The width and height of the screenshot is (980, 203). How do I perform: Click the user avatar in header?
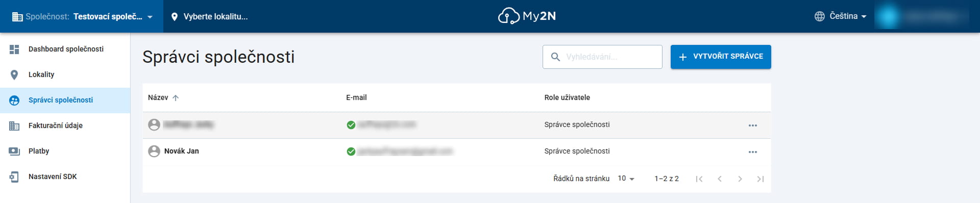pyautogui.click(x=889, y=16)
